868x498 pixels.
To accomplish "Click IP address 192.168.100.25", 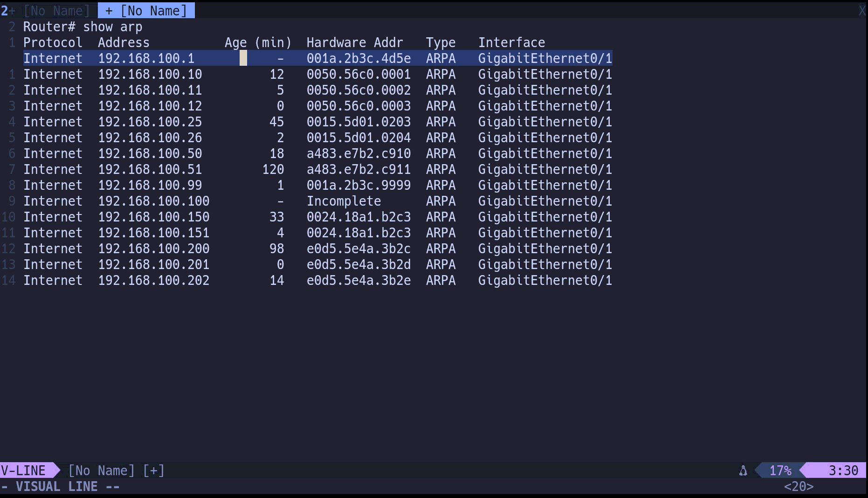I will click(150, 122).
